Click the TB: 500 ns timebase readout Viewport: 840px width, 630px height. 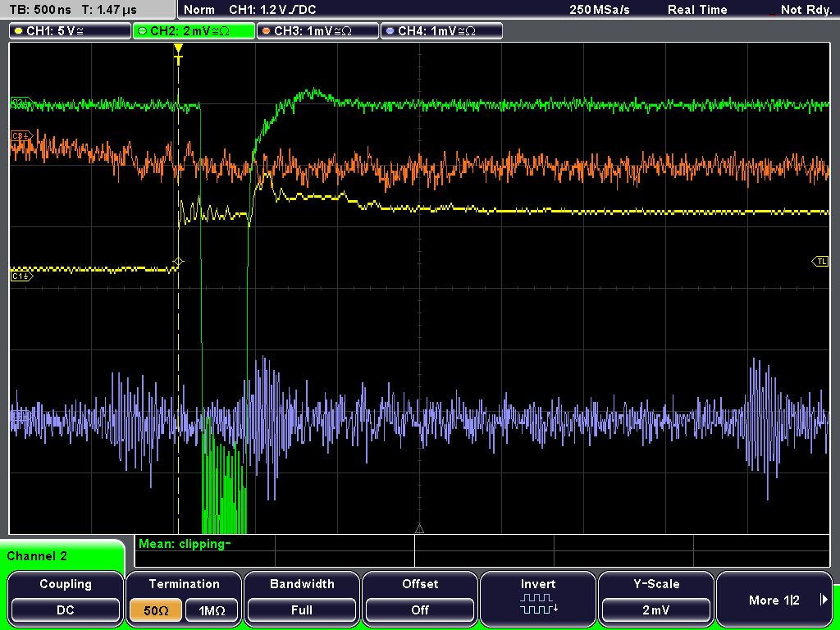click(x=41, y=10)
